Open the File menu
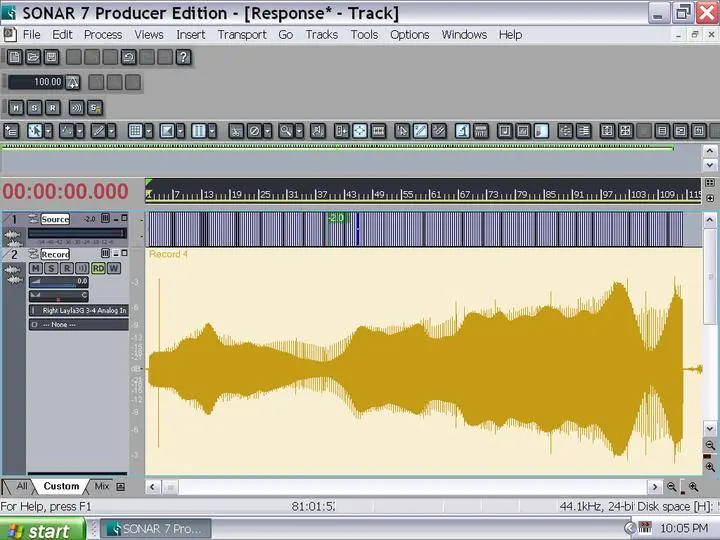The width and height of the screenshot is (720, 540). (x=31, y=35)
